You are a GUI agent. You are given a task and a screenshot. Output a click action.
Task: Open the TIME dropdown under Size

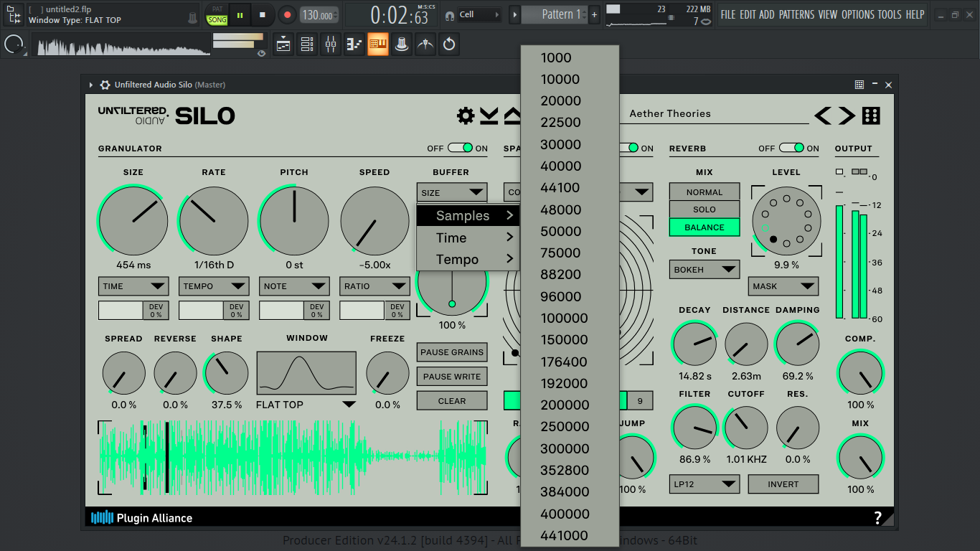pos(133,286)
